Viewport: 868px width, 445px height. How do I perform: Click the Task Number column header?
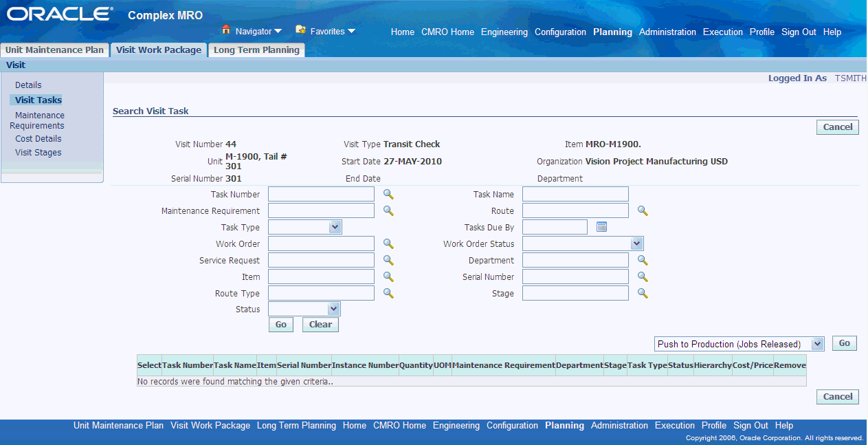pyautogui.click(x=188, y=365)
